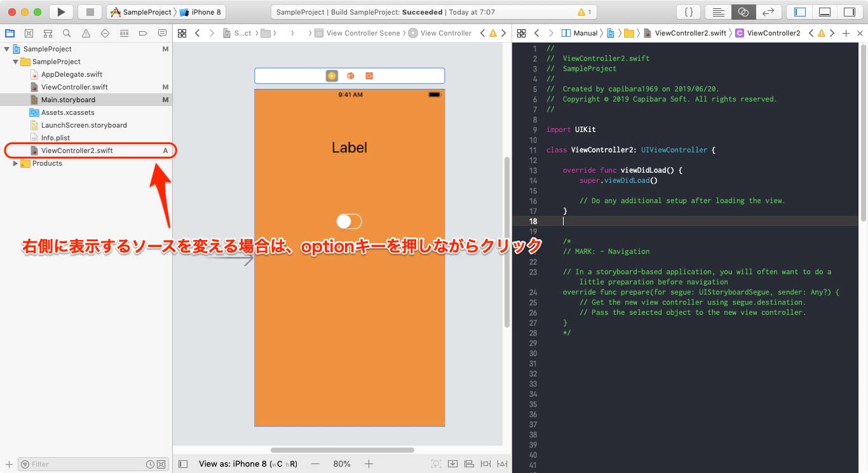Select the View Controller icon in scene dock
Image resolution: width=868 pixels, height=473 pixels.
click(332, 76)
